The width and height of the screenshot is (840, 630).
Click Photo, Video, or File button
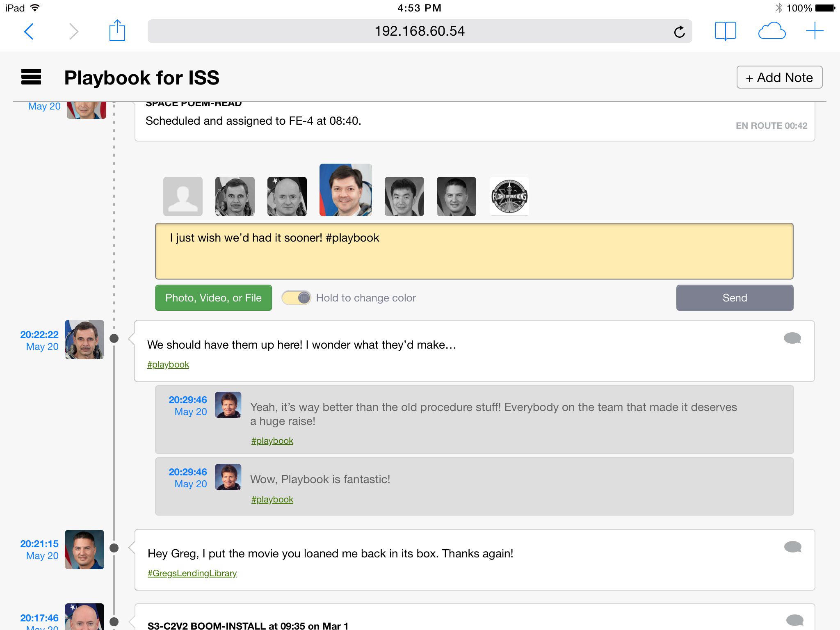pyautogui.click(x=213, y=298)
